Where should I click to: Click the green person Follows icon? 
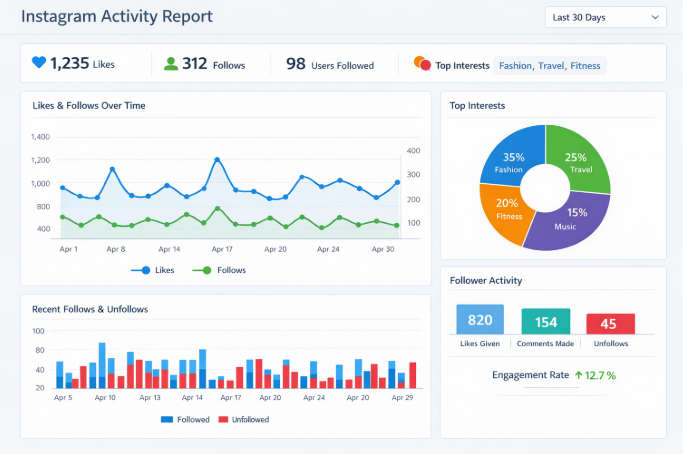(x=171, y=64)
